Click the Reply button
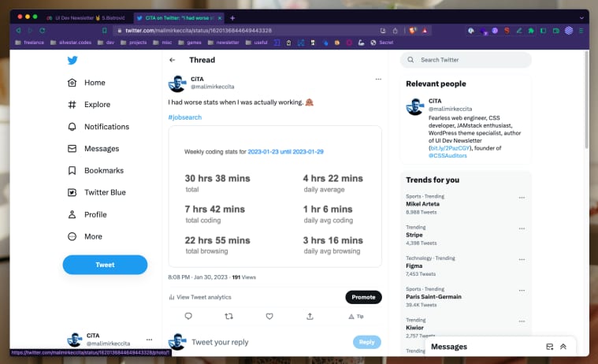The image size is (598, 364). [x=367, y=342]
